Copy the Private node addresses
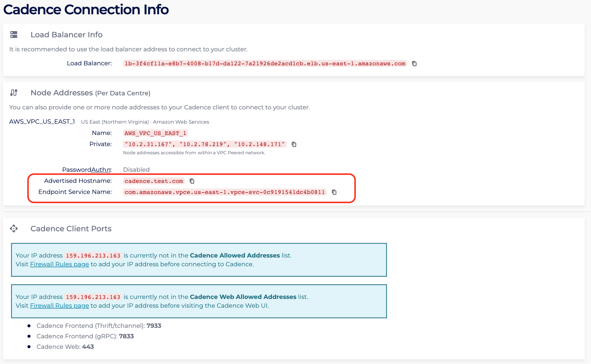This screenshot has width=591, height=364. [x=294, y=144]
